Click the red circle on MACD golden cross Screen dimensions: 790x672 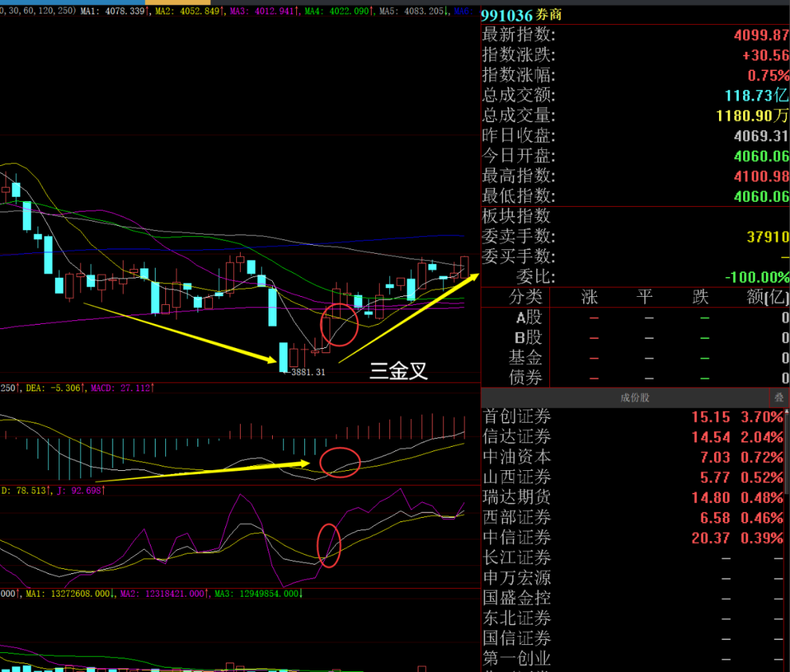pos(340,462)
